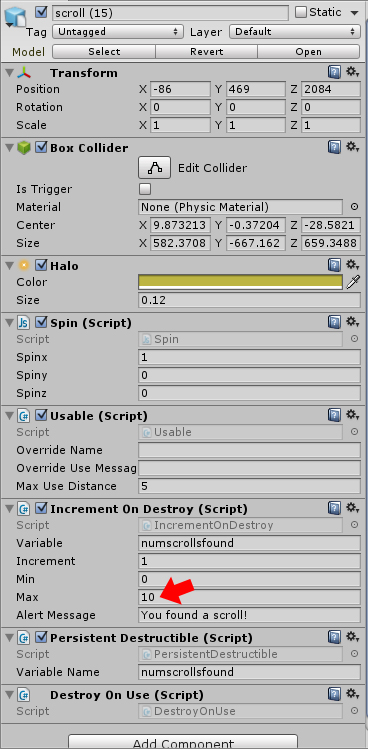The width and height of the screenshot is (368, 749).
Task: Open the Static flags dropdown arrow
Action: point(354,13)
